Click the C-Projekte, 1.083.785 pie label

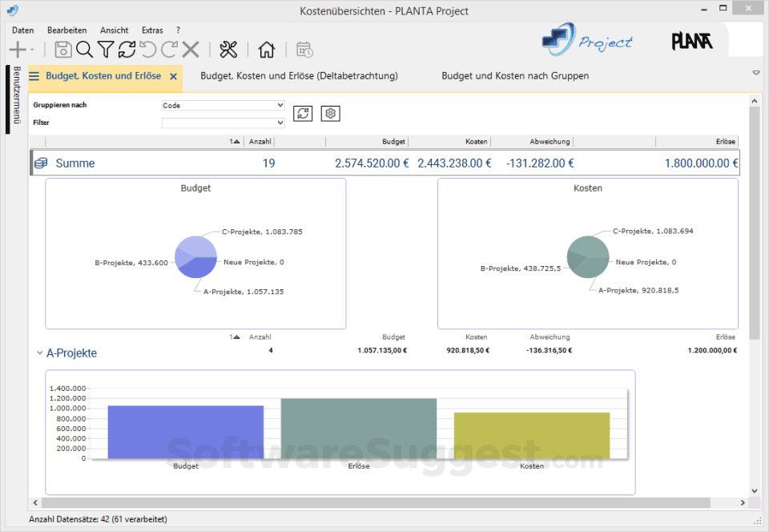pos(262,232)
